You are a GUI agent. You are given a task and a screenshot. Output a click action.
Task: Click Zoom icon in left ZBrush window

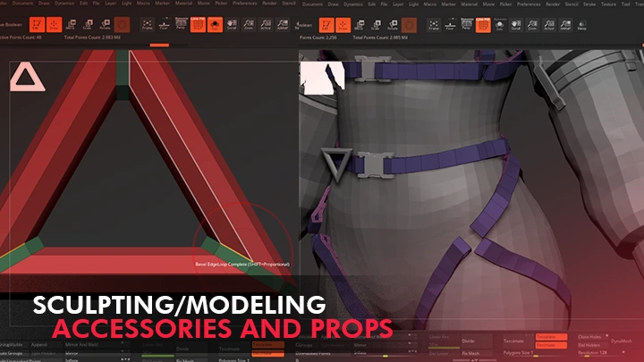coord(249,25)
